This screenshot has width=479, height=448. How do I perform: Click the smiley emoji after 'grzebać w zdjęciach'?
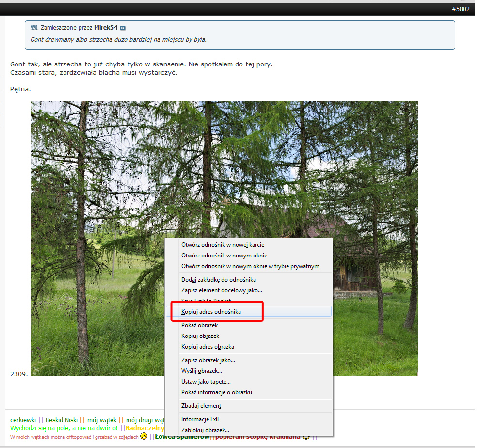[x=144, y=437]
